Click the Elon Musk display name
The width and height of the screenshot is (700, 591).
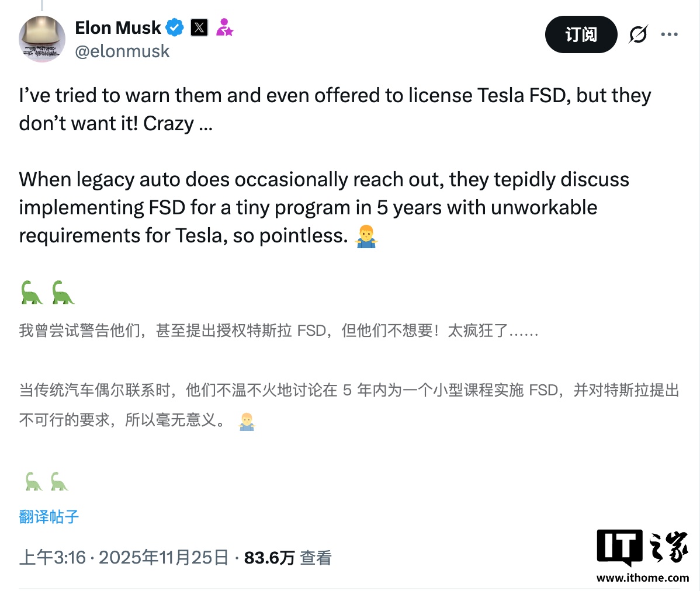(x=118, y=27)
